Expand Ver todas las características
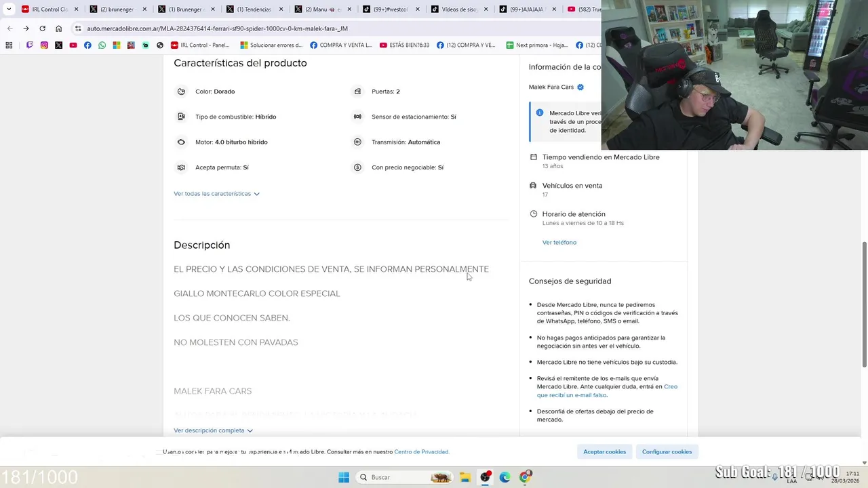This screenshot has width=868, height=488. click(x=216, y=194)
